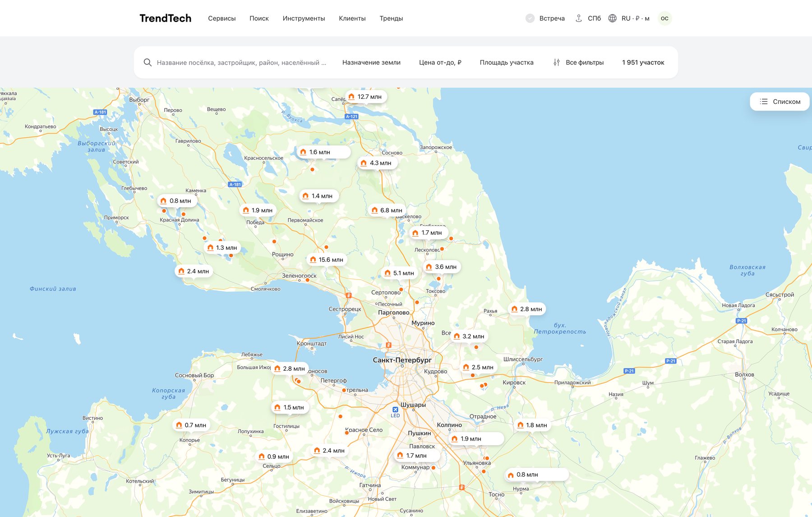The width and height of the screenshot is (812, 517).
Task: Open the Поиск menu
Action: coord(259,18)
